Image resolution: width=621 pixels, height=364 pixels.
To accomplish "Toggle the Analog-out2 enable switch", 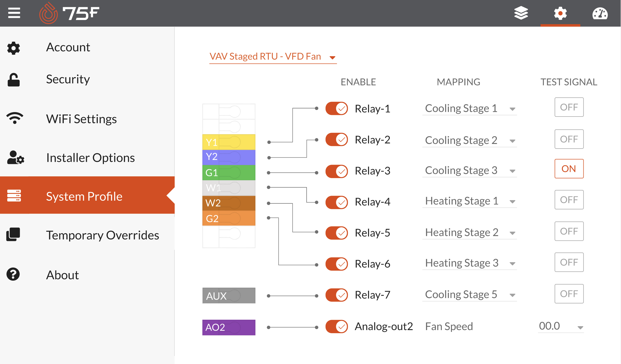I will 337,326.
